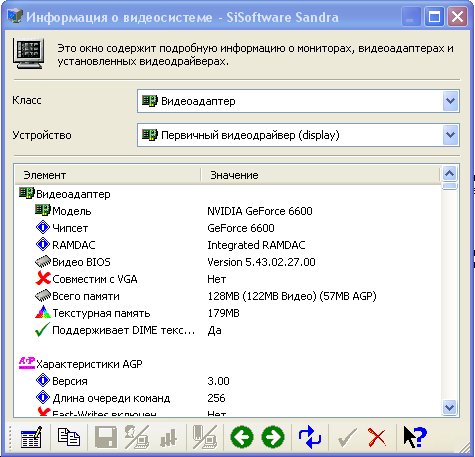The height and width of the screenshot is (457, 475).
Task: Click the disabled bar chart toolbar icon
Action: 168,437
